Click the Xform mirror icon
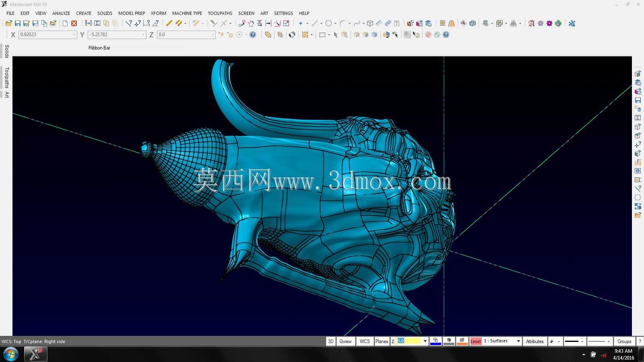 coord(260,23)
